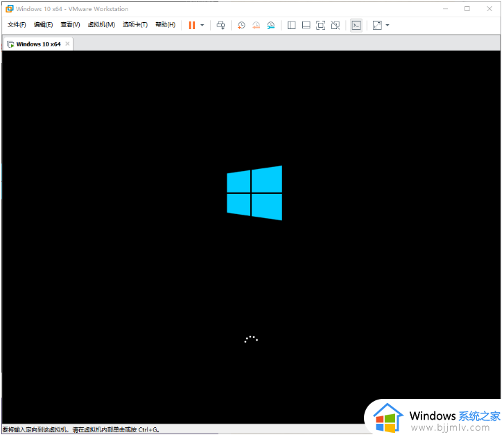Enter full screen mode icon
The image size is (504, 437).
click(320, 26)
